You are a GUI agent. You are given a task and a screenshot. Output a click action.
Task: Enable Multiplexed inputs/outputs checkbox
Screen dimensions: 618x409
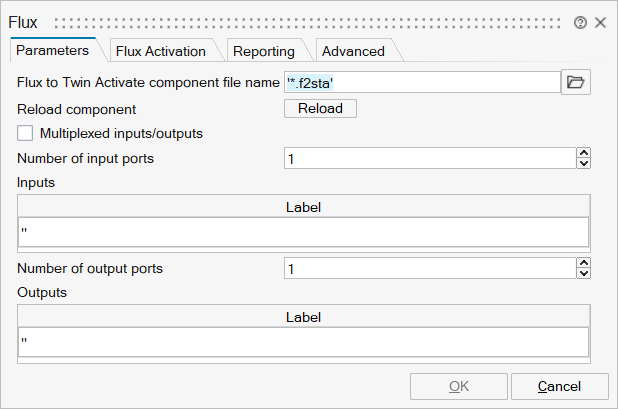pos(26,133)
